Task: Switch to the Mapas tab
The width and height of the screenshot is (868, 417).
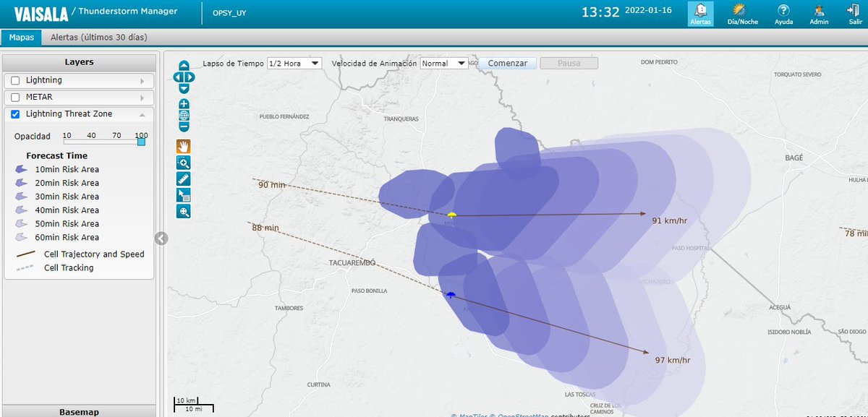Action: coord(21,37)
